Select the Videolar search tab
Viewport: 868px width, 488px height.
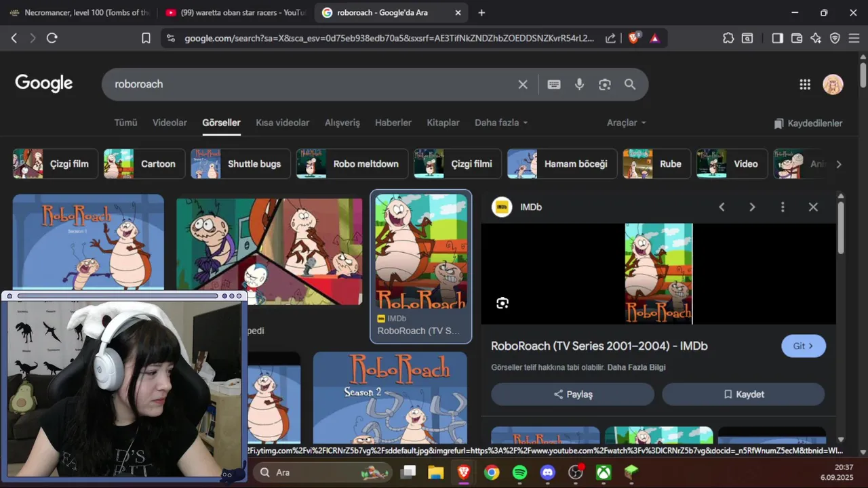[170, 123]
